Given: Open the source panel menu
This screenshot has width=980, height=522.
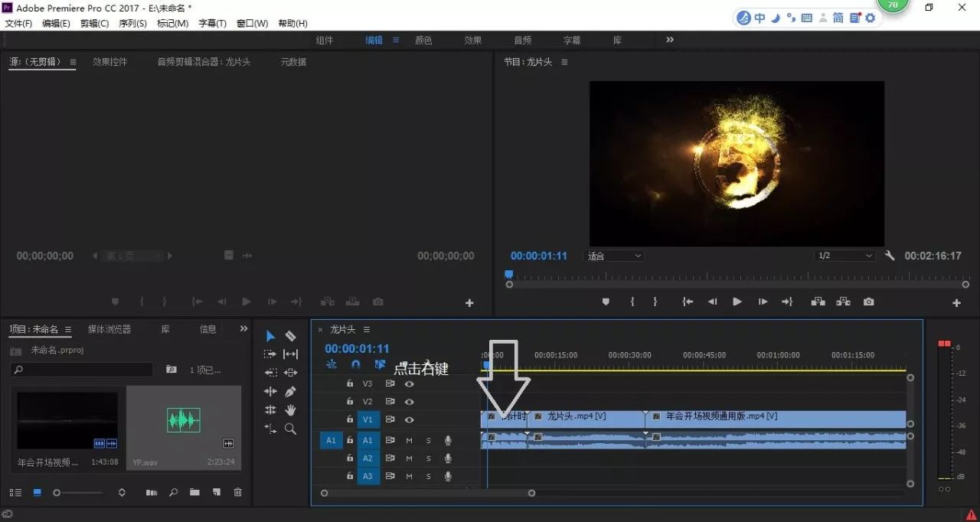Looking at the screenshot, I should click(x=73, y=62).
